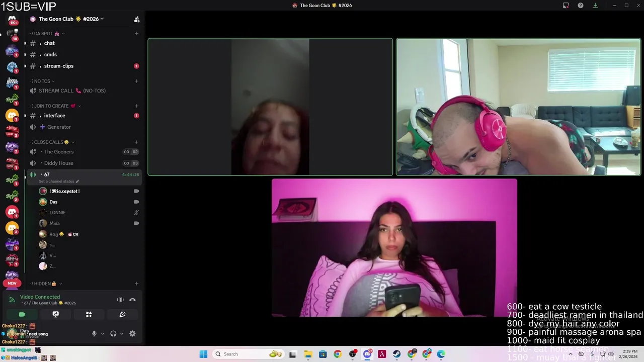The image size is (644, 362).
Task: Join the Diddy House voice channel
Action: pyautogui.click(x=84, y=163)
